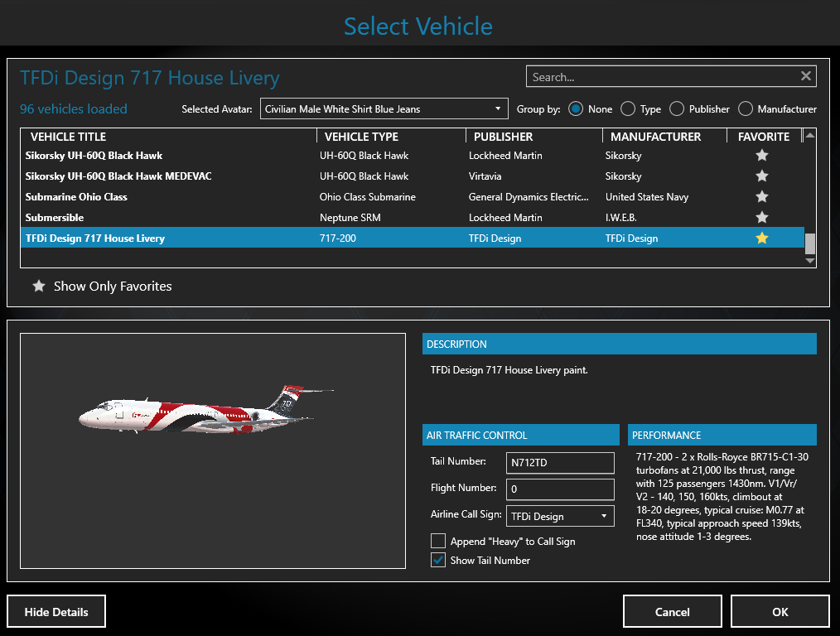
Task: Click the Hide Details button
Action: tap(56, 611)
